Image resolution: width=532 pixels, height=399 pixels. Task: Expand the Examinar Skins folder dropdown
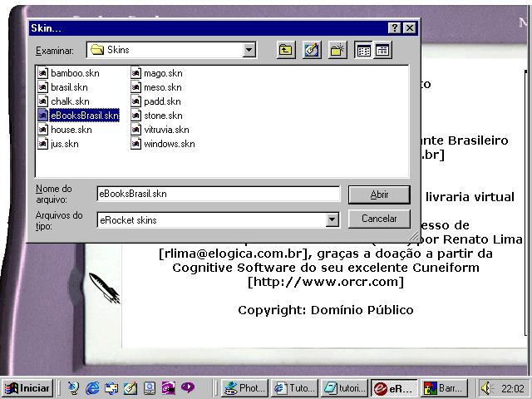249,50
